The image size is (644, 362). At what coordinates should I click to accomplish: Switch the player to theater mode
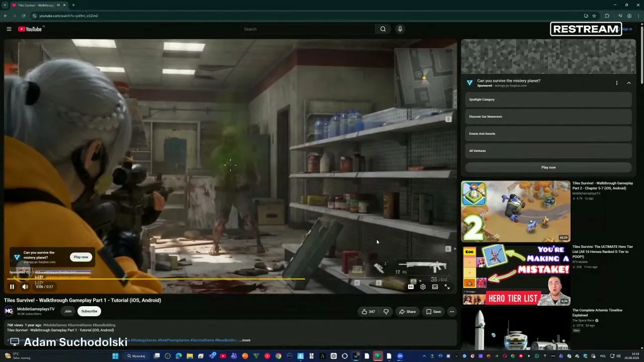point(435,287)
